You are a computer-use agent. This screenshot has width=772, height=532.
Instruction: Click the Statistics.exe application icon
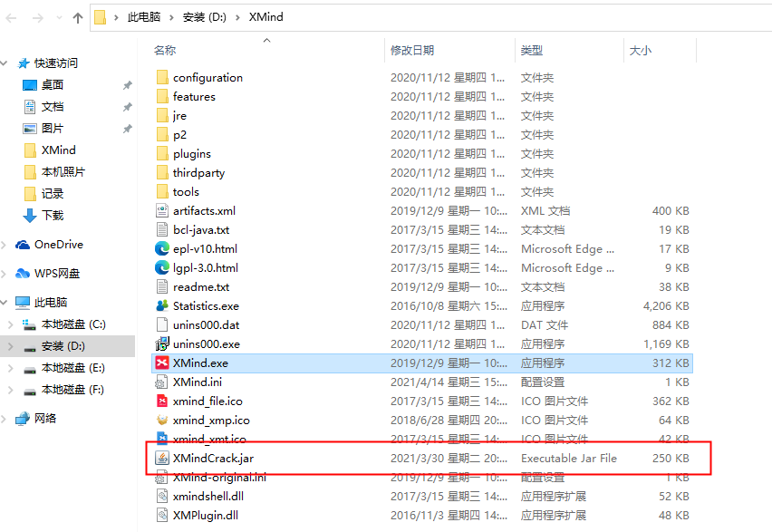pos(162,306)
